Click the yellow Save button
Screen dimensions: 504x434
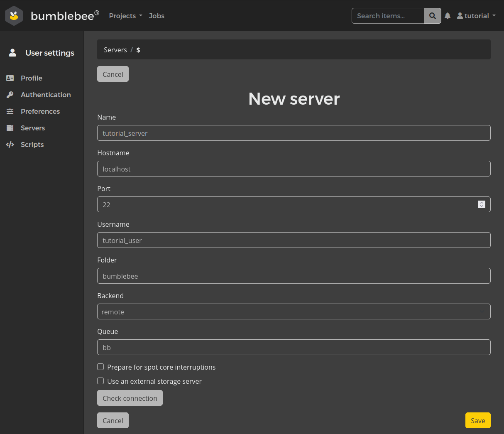(477, 420)
